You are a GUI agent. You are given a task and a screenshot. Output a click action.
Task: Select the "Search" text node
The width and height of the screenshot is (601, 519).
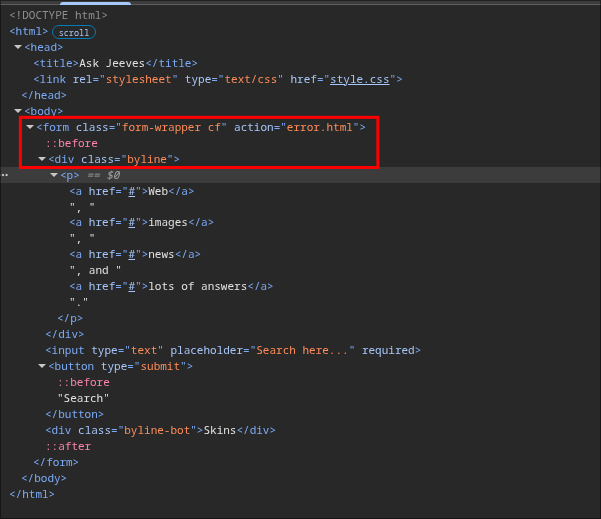tap(83, 399)
